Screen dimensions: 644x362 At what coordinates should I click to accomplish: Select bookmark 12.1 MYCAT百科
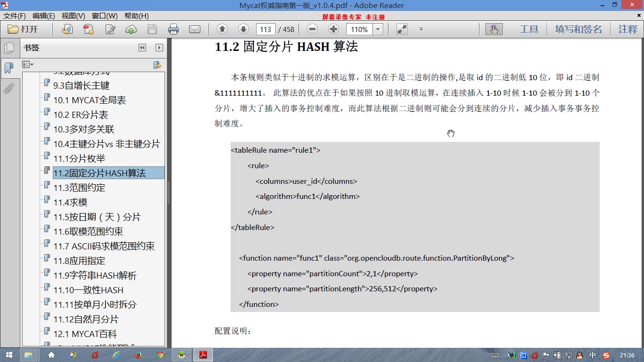(85, 334)
